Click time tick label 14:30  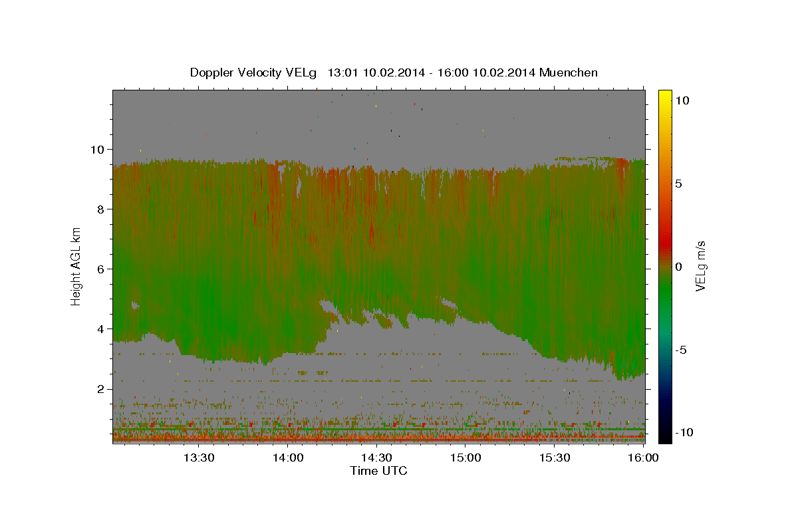point(376,458)
